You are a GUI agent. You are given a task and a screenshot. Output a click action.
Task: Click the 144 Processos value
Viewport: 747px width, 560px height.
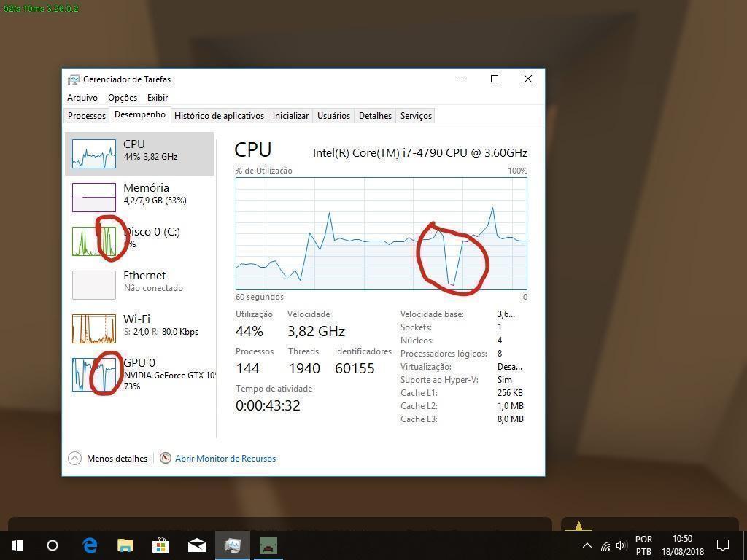[x=248, y=368]
